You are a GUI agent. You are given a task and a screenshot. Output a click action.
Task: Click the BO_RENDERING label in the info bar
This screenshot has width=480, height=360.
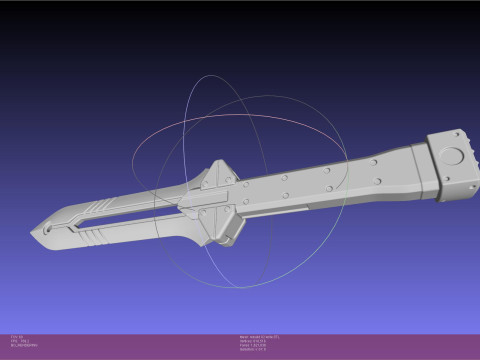(24, 345)
